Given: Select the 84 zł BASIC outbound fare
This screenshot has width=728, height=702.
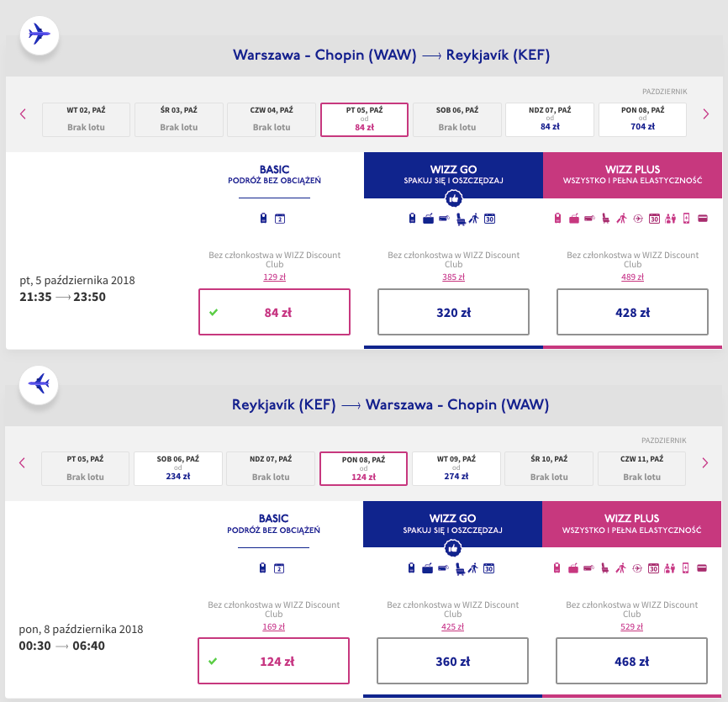Looking at the screenshot, I should point(274,312).
